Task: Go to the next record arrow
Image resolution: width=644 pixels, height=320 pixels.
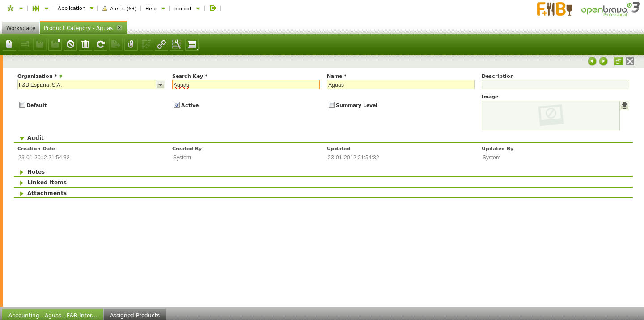Action: [x=603, y=61]
